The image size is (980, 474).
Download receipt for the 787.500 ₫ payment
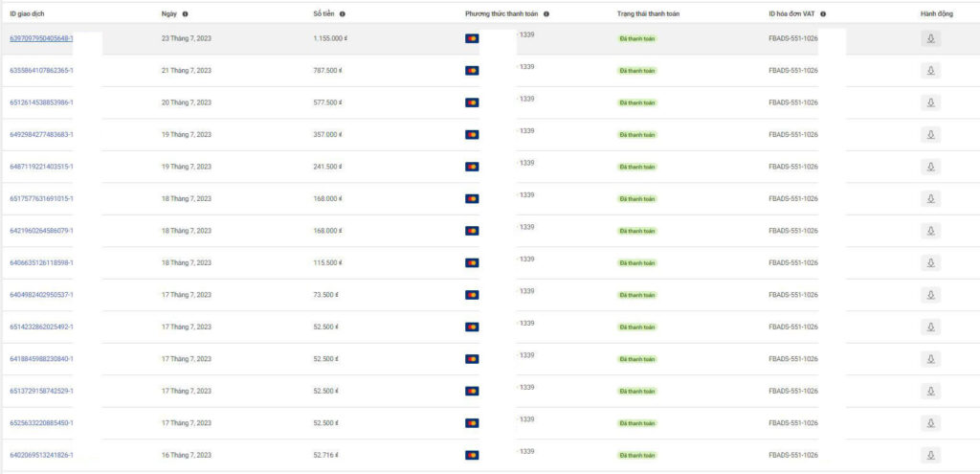(930, 71)
